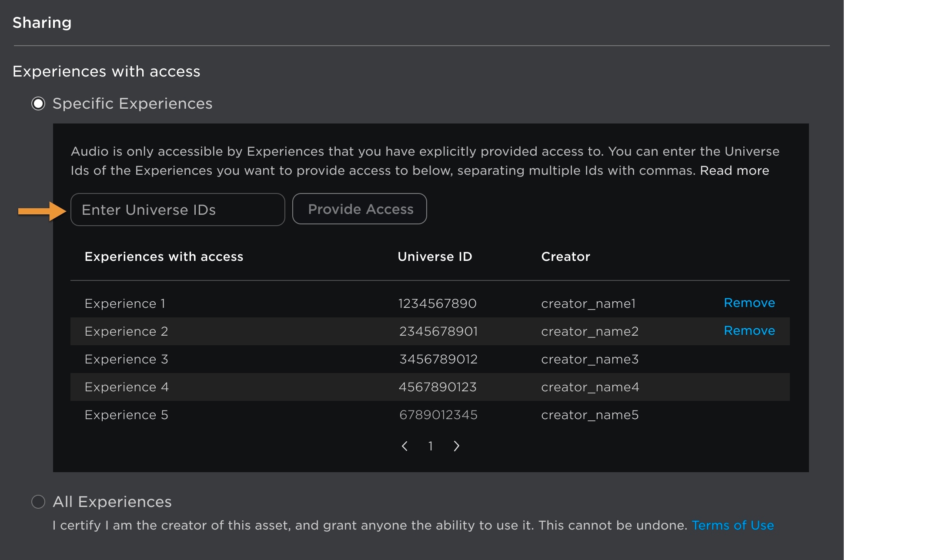Go to next page arrow
This screenshot has width=929, height=560.
coord(456,446)
